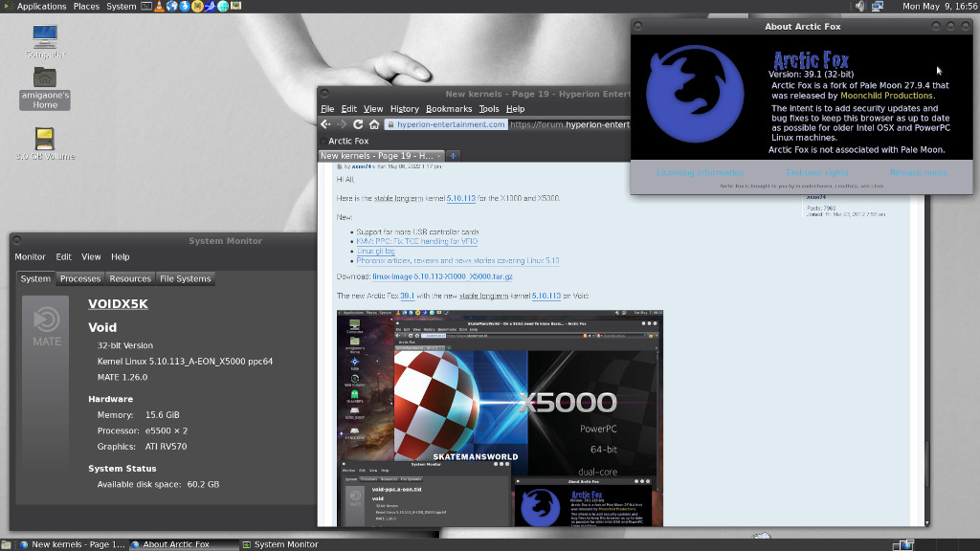
Task: Download linux-image-5.10.113 tar.gz link
Action: pos(442,276)
